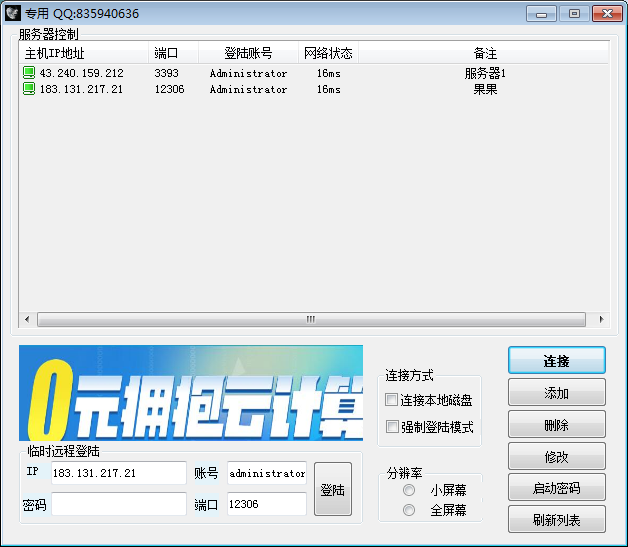Click port value 12306 in server list

(169, 89)
